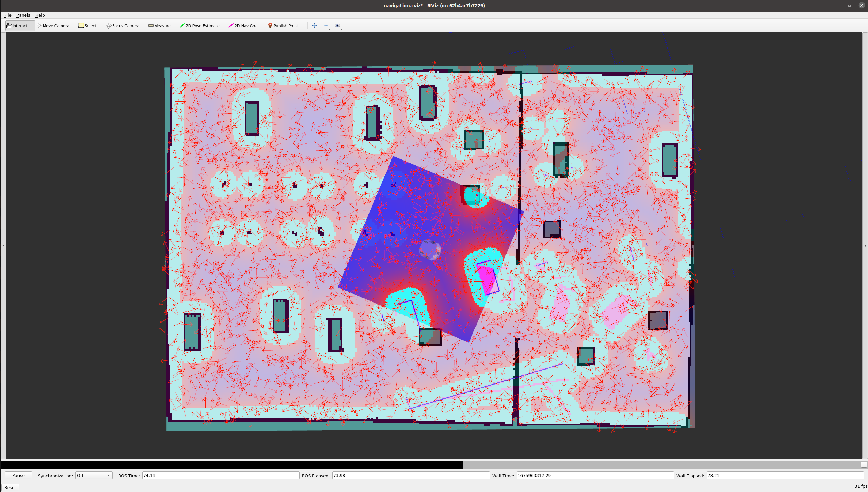
Task: Expand the collapsed left side panel
Action: [3, 246]
